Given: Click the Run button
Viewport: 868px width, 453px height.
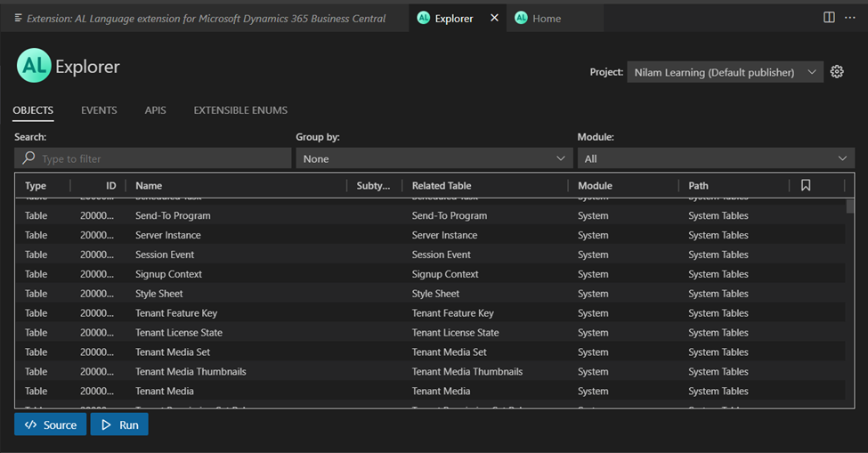Looking at the screenshot, I should tap(119, 425).
